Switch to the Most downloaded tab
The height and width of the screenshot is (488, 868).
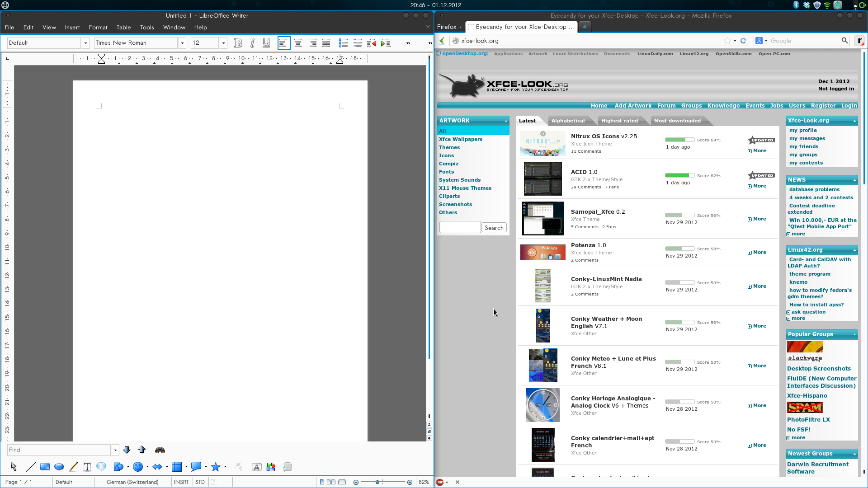(677, 121)
